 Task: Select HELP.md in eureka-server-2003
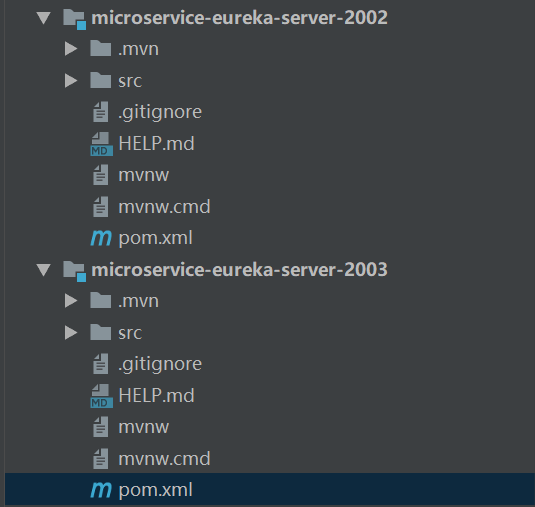[156, 395]
